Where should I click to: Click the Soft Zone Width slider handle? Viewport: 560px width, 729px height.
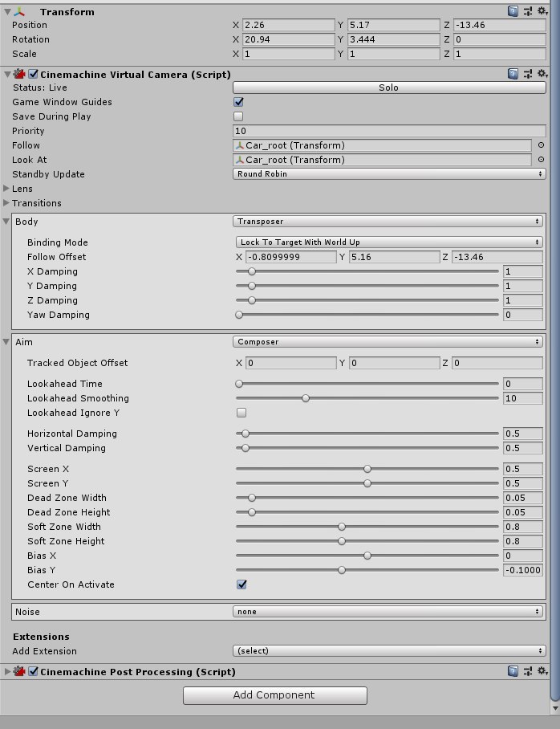342,527
